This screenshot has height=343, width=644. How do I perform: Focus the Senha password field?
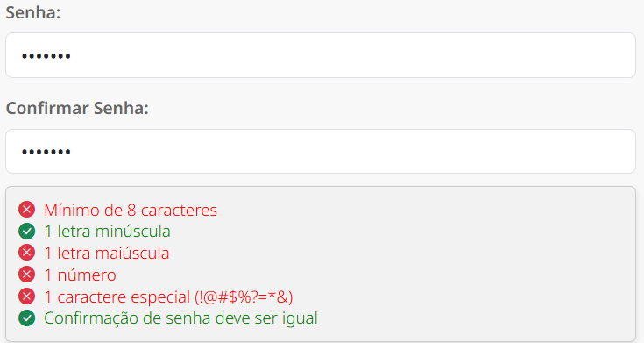click(x=321, y=55)
